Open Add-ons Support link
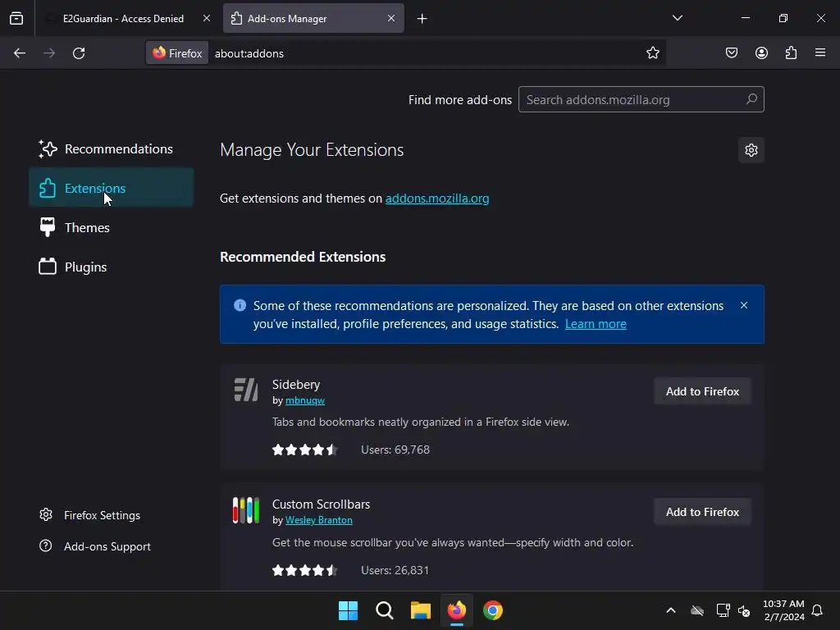 (x=95, y=546)
